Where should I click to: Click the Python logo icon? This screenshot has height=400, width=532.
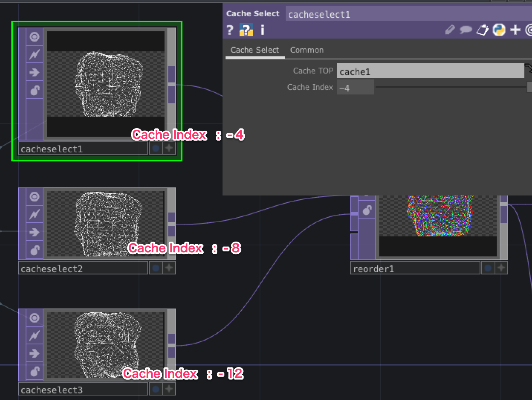[x=499, y=29]
